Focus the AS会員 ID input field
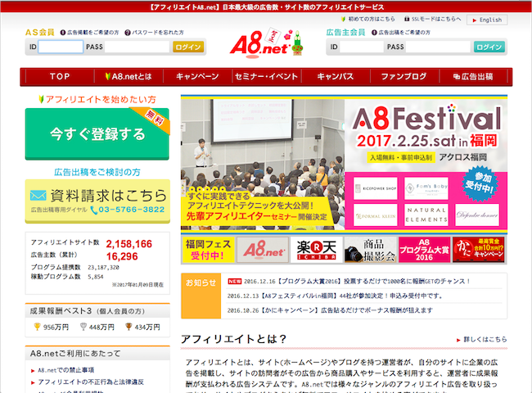 (61, 47)
